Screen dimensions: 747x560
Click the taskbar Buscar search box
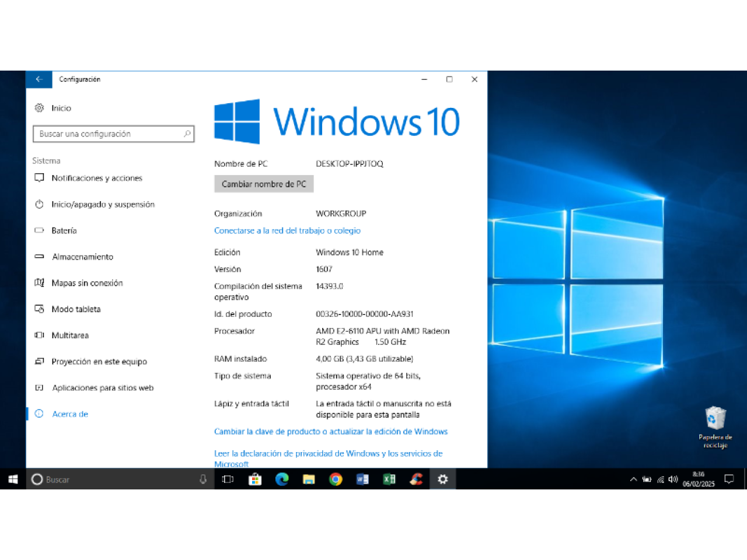118,479
